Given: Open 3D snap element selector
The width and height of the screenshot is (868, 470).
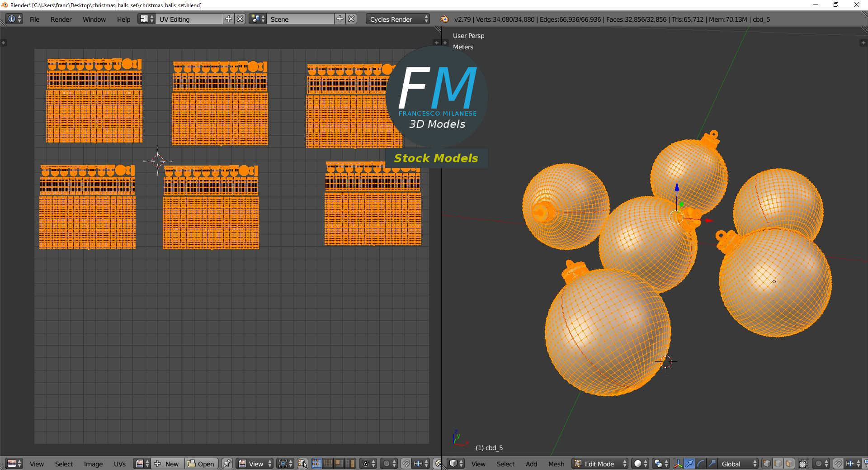Looking at the screenshot, I should tap(853, 464).
